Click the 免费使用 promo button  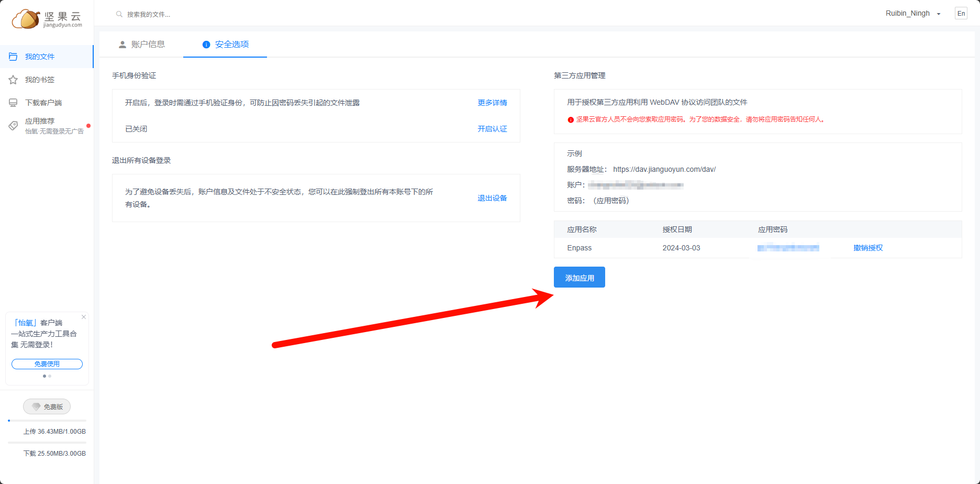click(47, 364)
